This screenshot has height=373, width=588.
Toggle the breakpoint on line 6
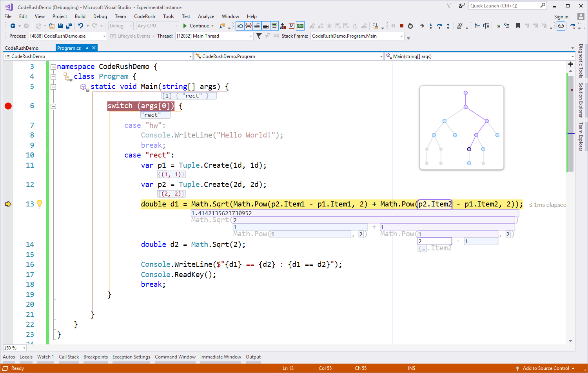(8, 106)
